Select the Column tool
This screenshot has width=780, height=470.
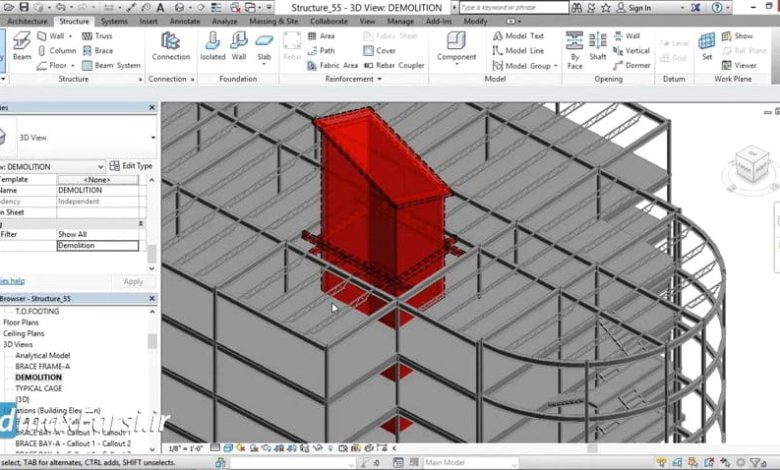pyautogui.click(x=57, y=51)
